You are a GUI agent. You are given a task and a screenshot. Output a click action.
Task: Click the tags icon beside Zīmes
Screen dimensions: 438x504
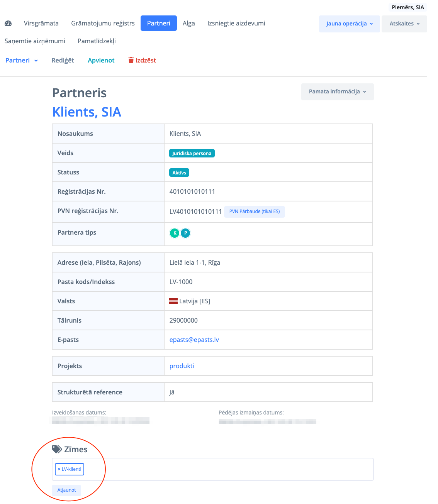[x=57, y=449]
